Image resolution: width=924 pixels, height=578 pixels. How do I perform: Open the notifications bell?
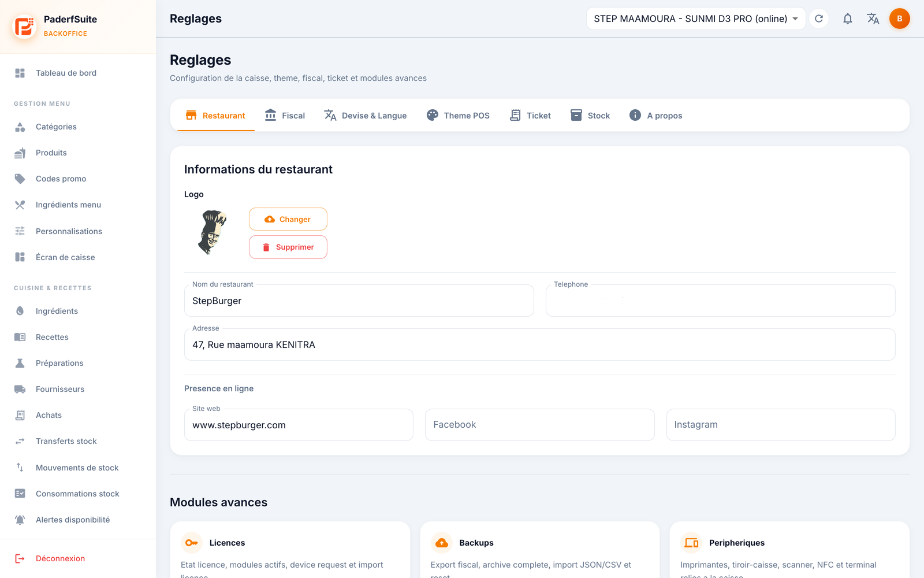(847, 18)
